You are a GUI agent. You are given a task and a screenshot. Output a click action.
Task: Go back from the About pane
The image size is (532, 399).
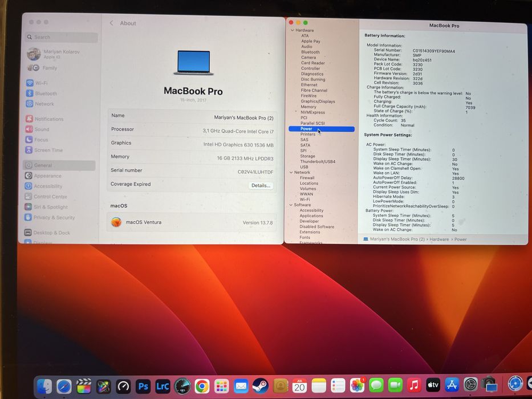(111, 23)
